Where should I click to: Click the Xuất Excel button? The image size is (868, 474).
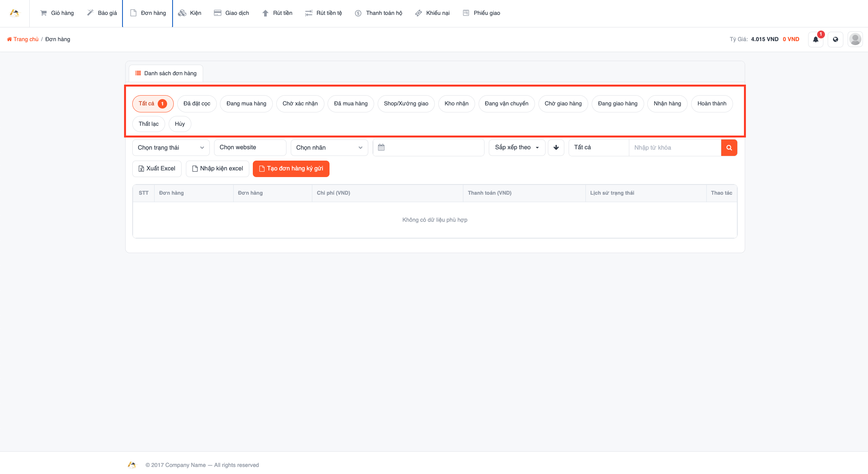[157, 169]
